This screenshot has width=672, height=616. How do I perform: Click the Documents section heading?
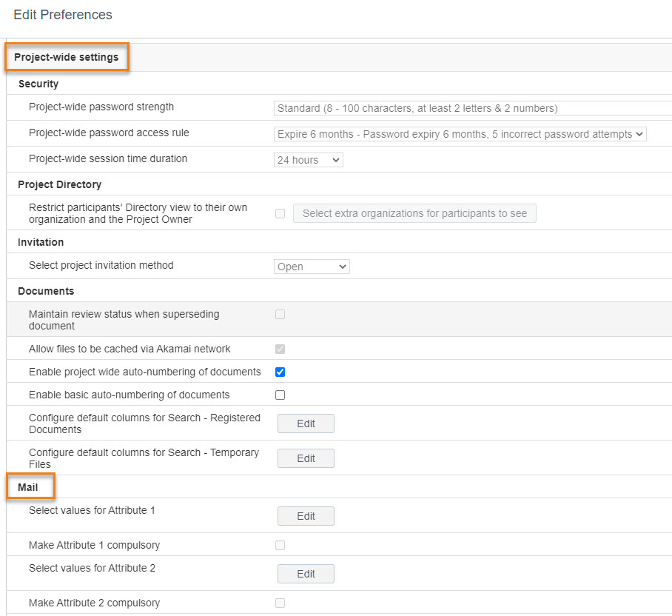click(46, 291)
